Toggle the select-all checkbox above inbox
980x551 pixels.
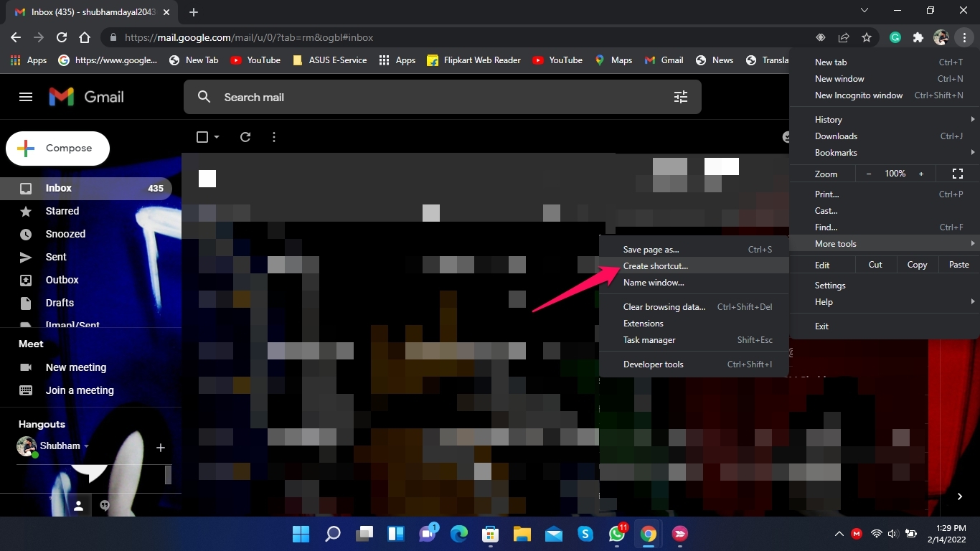(x=202, y=137)
